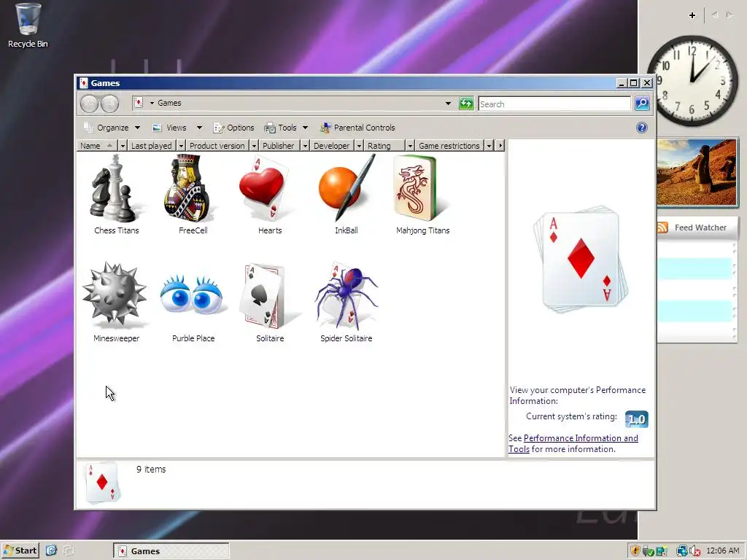Open the Publisher column dropdown
Image resolution: width=747 pixels, height=560 pixels.
coord(305,146)
